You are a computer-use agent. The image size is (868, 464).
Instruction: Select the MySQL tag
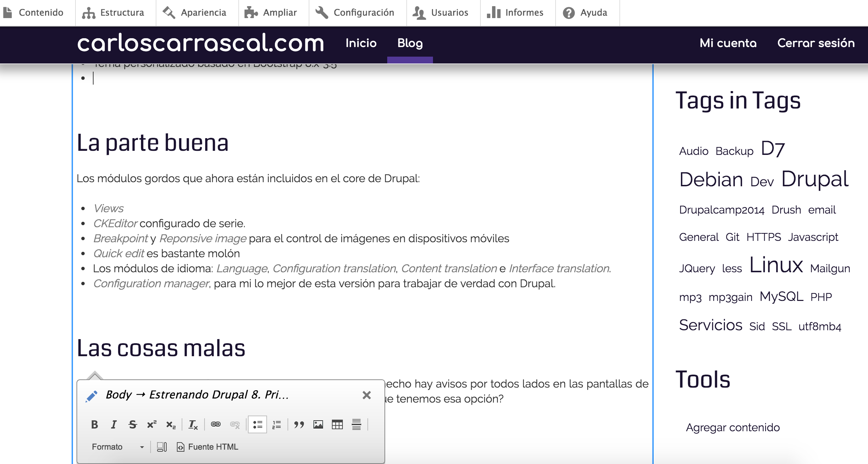(x=781, y=296)
